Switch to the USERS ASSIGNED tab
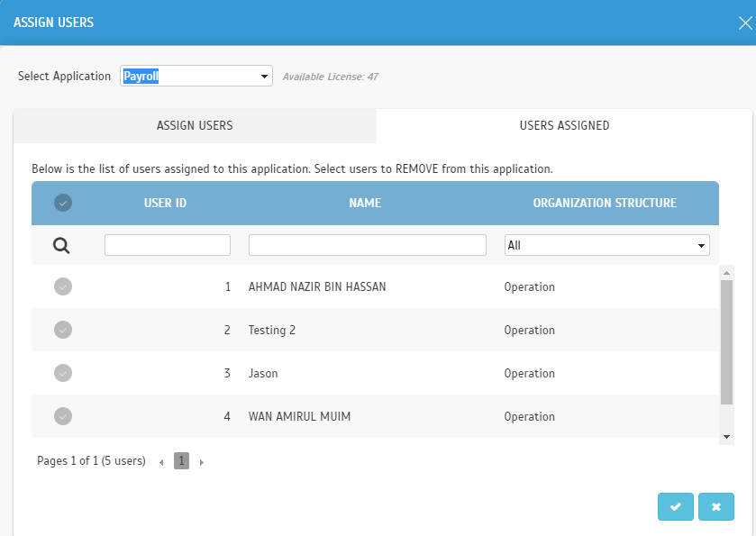Image resolution: width=756 pixels, height=536 pixels. pyautogui.click(x=564, y=126)
